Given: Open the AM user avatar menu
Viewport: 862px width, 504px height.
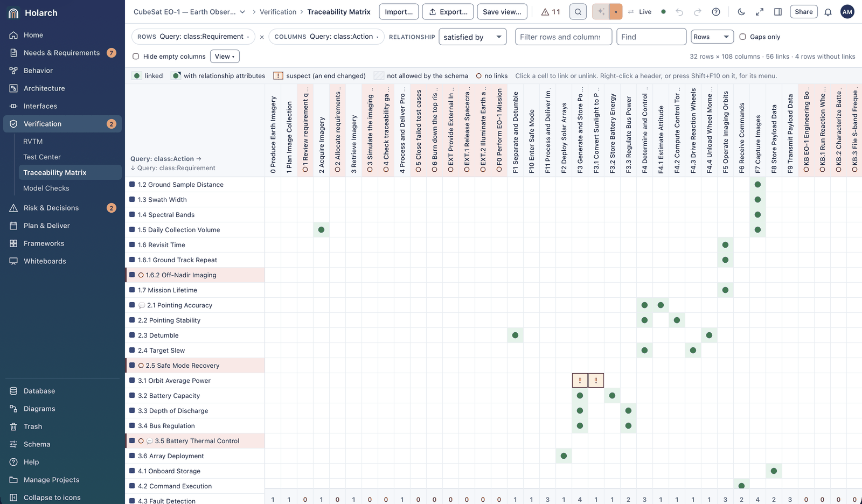Looking at the screenshot, I should [x=847, y=12].
